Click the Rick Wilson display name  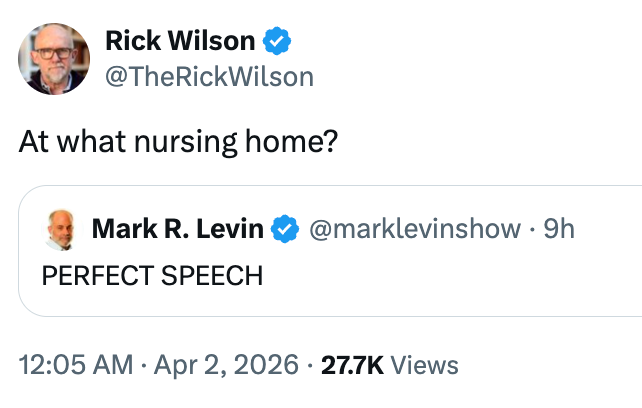coord(181,41)
